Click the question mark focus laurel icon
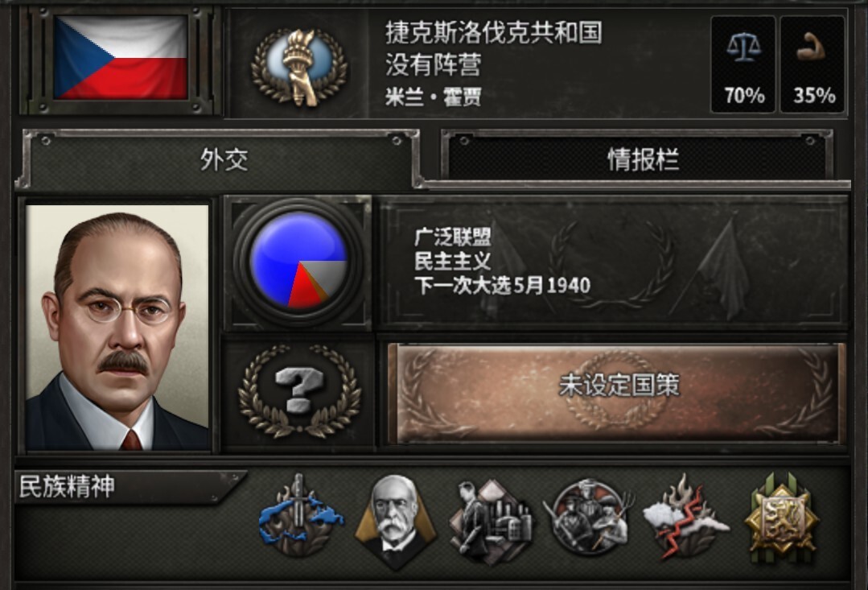 click(x=299, y=391)
